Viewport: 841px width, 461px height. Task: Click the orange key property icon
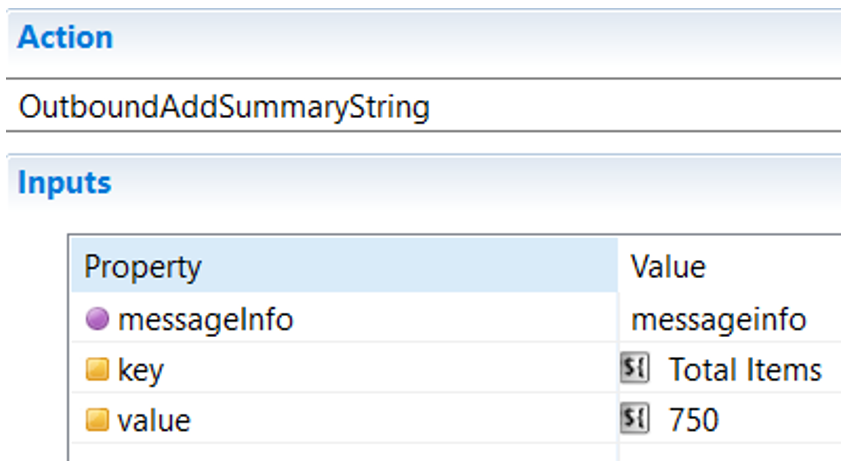pos(97,369)
